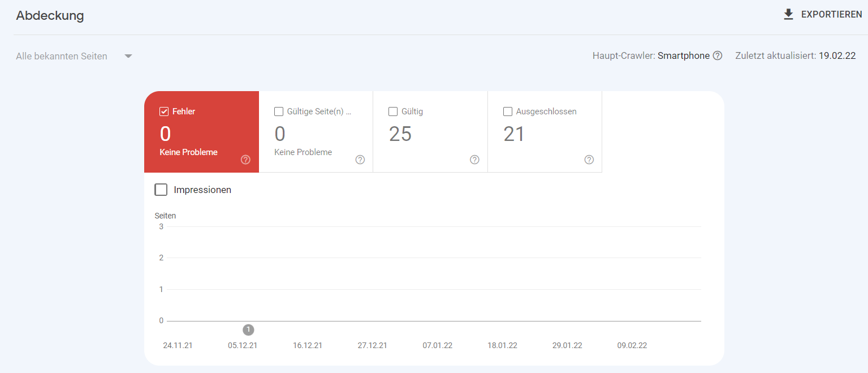868x373 pixels.
Task: Enable the Gültige Seite(n) mit Warnungen checkbox
Action: click(x=278, y=111)
